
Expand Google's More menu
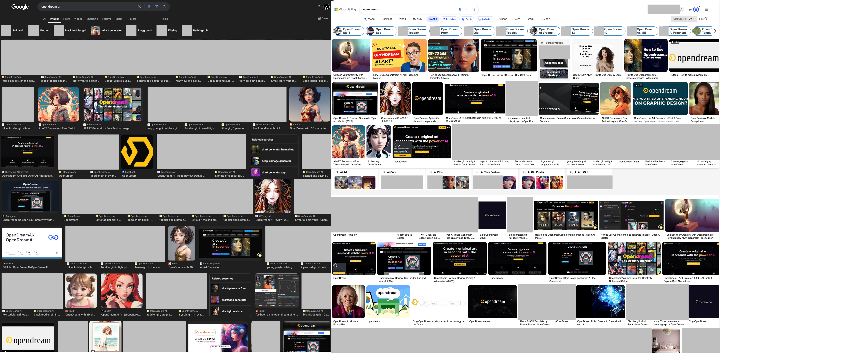132,19
